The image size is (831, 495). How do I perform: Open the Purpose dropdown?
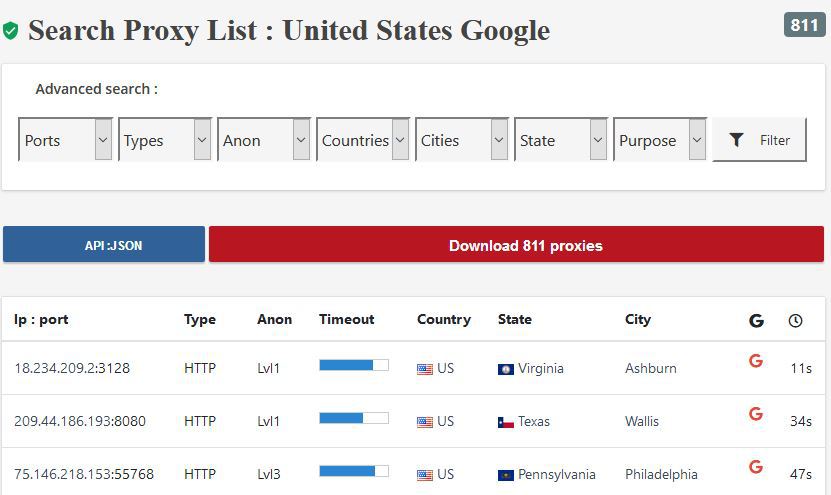(661, 140)
